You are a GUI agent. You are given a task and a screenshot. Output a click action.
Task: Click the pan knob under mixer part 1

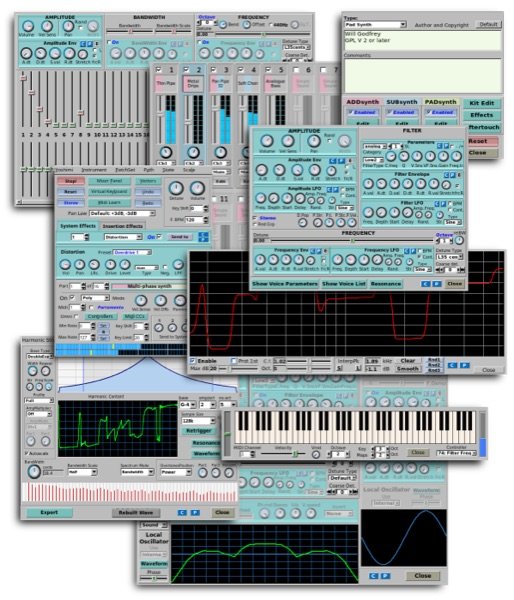click(x=165, y=152)
